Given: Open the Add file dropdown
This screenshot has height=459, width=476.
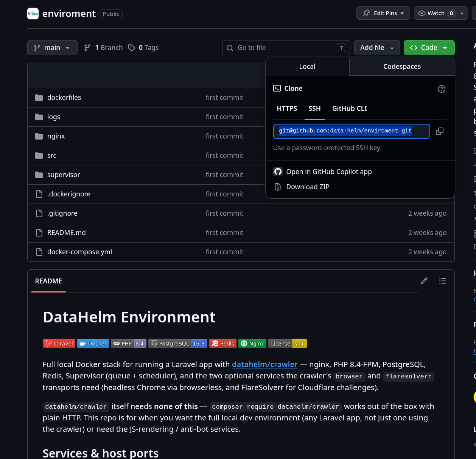Looking at the screenshot, I should [377, 48].
